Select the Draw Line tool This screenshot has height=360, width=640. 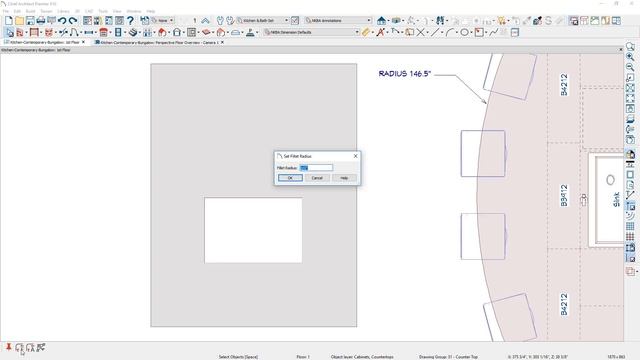[435, 32]
